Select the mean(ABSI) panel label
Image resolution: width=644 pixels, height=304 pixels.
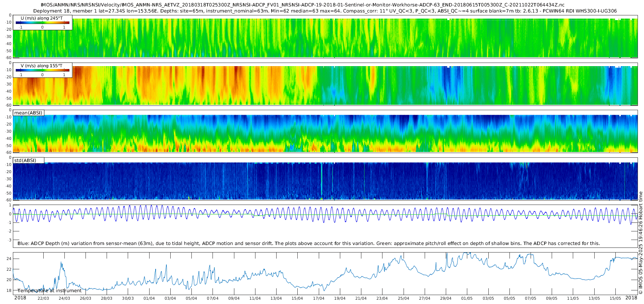click(x=28, y=113)
